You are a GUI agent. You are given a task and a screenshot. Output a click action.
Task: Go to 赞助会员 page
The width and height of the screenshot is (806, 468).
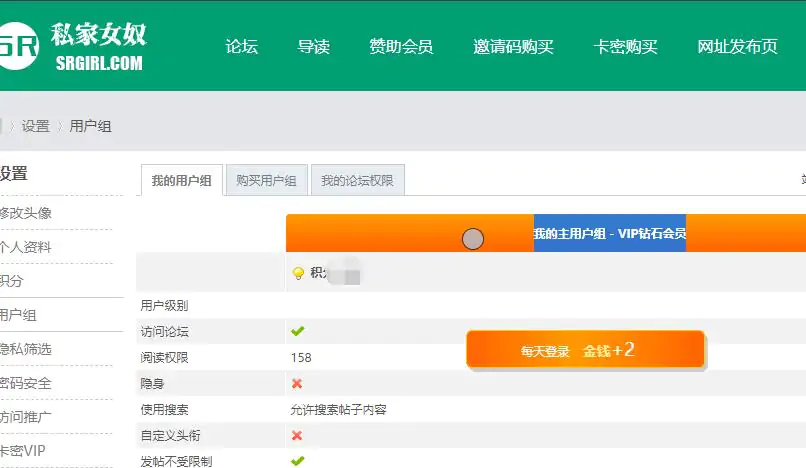click(x=401, y=47)
